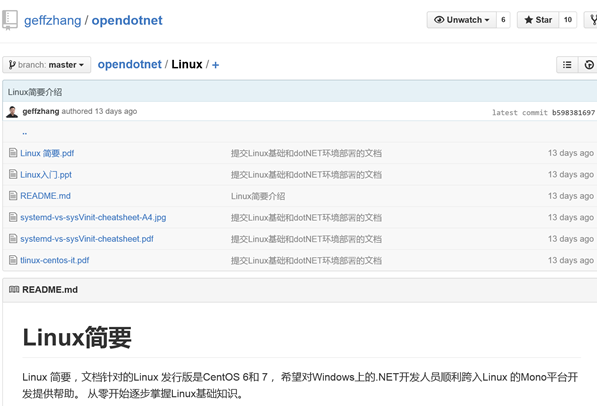Click the stargazers count 10
The image size is (597, 406).
[x=568, y=20]
